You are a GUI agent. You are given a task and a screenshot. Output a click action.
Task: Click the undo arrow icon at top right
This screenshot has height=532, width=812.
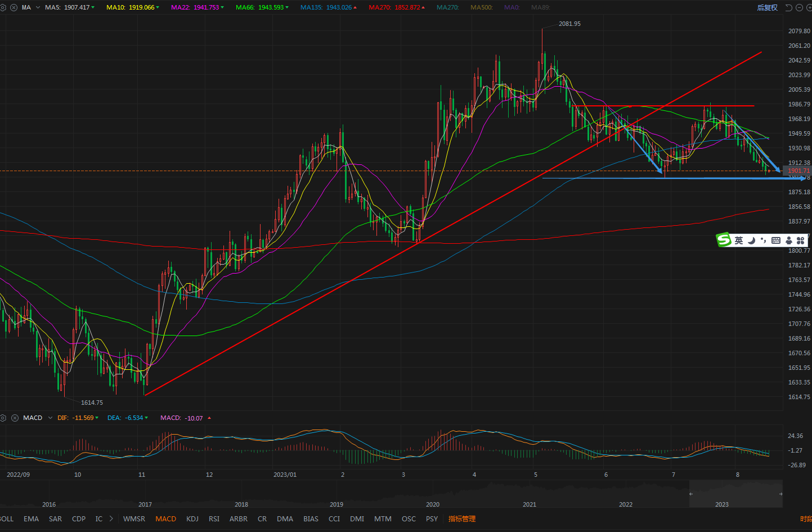(x=788, y=7)
